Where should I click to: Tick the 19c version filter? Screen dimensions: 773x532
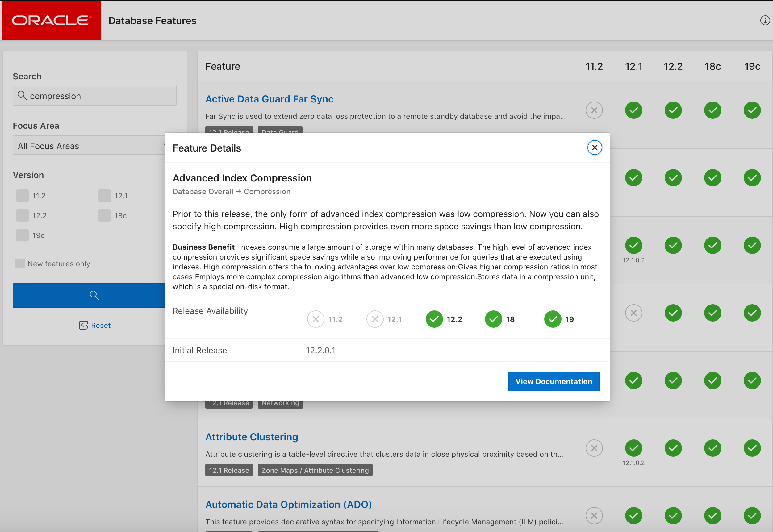coord(22,235)
